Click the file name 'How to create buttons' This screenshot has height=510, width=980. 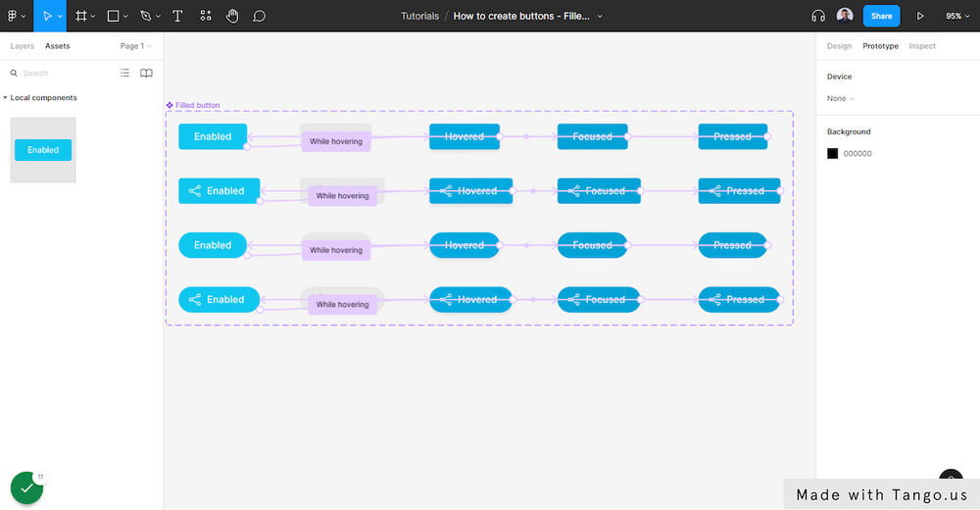(x=521, y=16)
